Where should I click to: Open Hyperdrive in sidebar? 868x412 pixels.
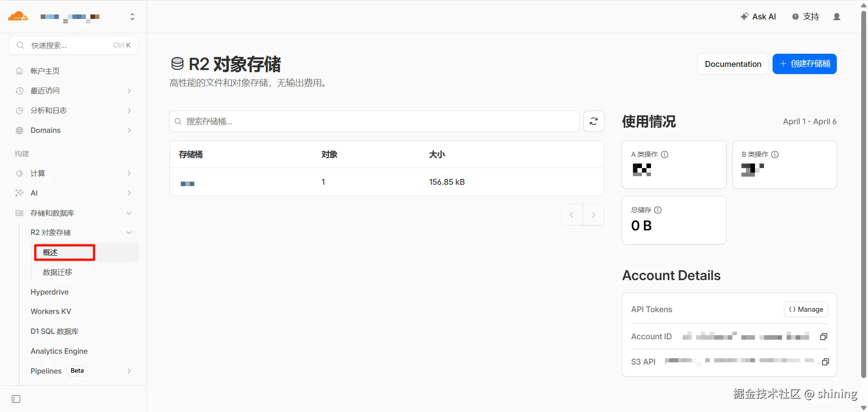[50, 292]
